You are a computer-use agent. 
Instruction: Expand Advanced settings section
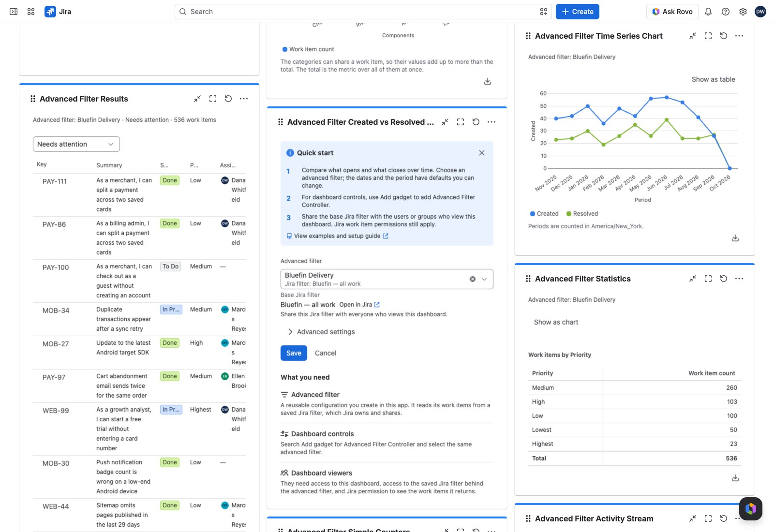click(x=321, y=332)
